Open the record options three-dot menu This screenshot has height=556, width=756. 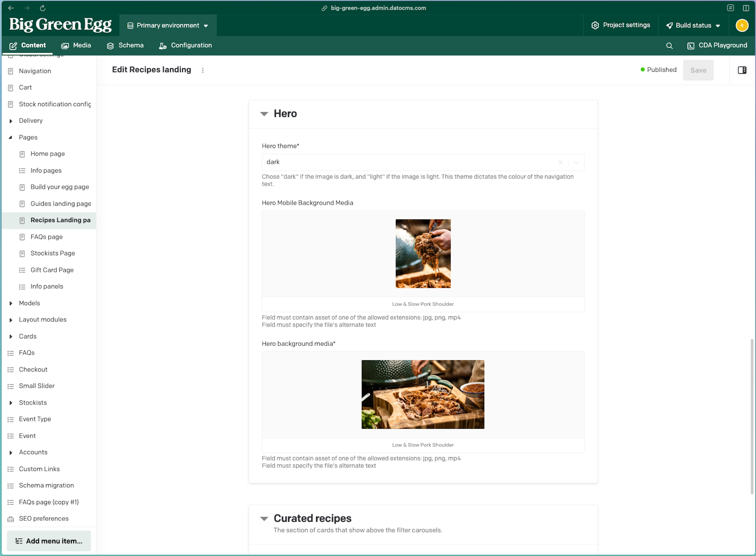pos(203,70)
